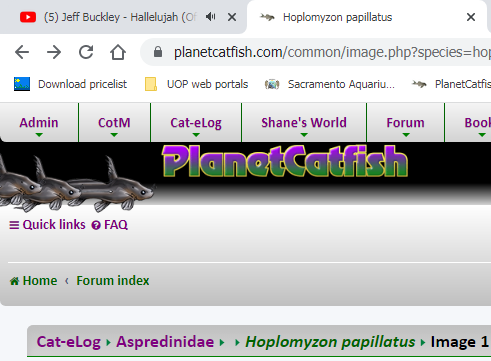Screen dimensions: 491x361
Task: Close the Hoplomyzon papillatus tab
Action: pyautogui.click(x=471, y=17)
